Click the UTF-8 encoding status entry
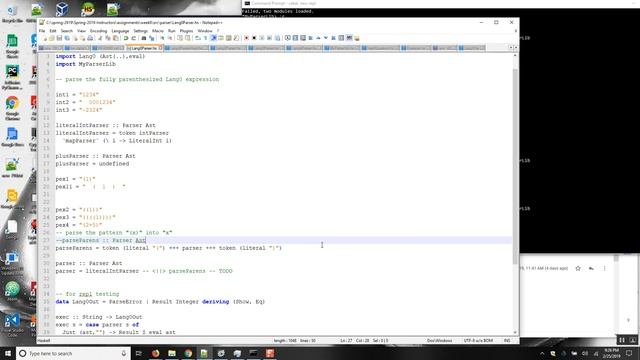Image resolution: width=640 pixels, height=360 pixels. (x=478, y=340)
